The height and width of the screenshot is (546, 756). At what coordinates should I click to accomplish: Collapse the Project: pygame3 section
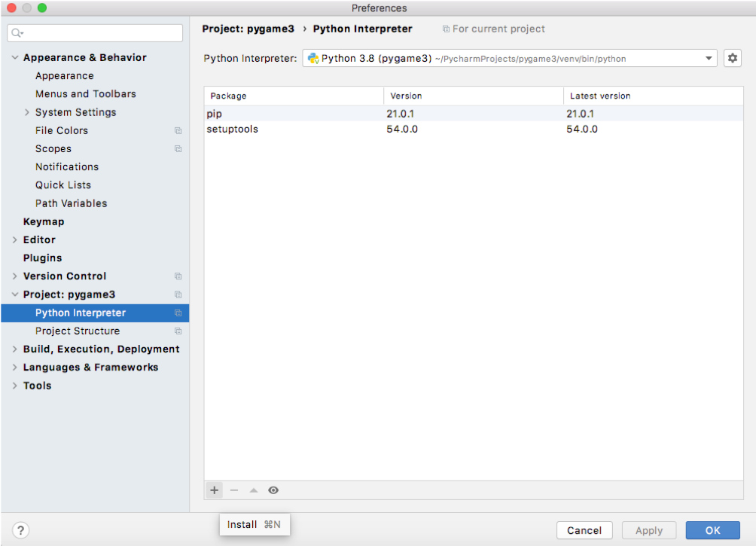point(15,294)
